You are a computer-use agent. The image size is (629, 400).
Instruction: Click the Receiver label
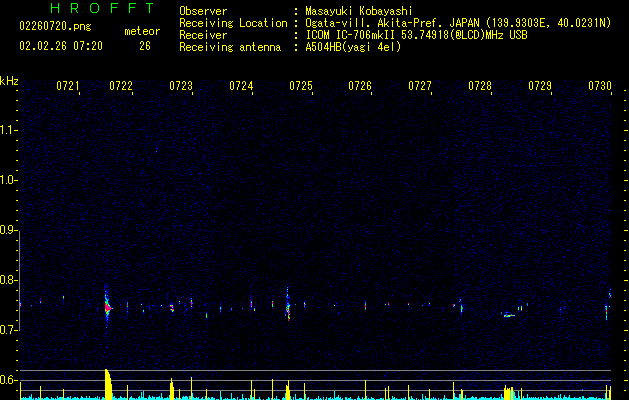(203, 35)
